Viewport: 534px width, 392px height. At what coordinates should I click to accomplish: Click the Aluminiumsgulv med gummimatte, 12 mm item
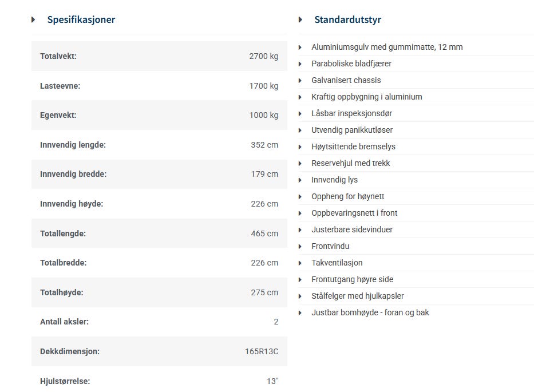(x=387, y=47)
